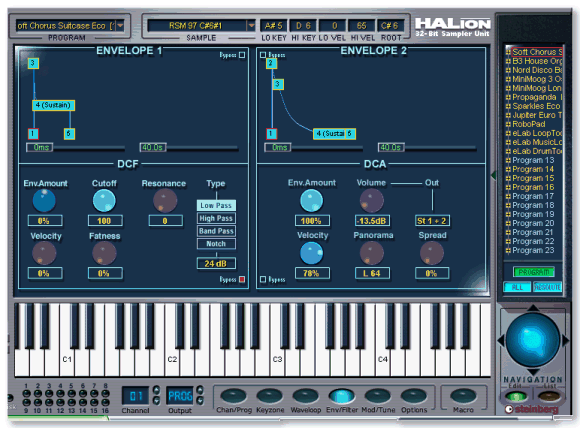Open the Macro page button
The width and height of the screenshot is (580, 428).
(x=463, y=396)
